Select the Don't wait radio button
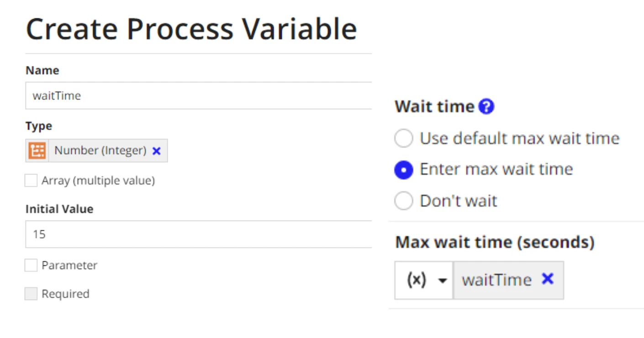The image size is (644, 338). tap(404, 201)
